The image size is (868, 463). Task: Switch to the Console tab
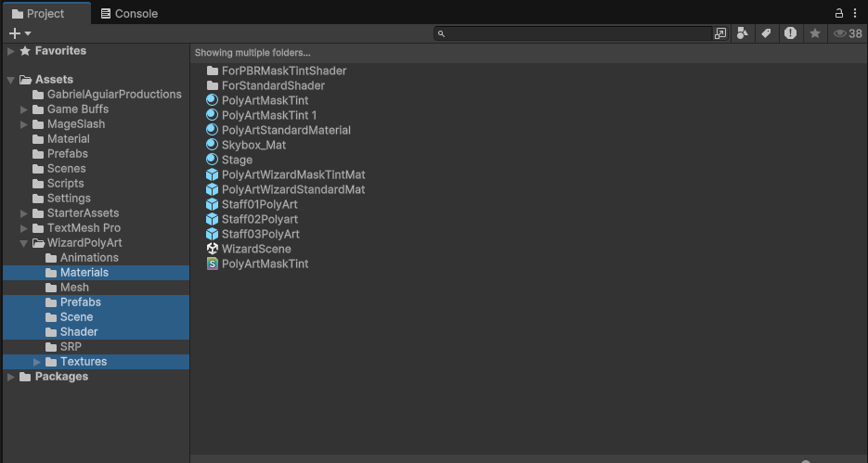tap(129, 13)
